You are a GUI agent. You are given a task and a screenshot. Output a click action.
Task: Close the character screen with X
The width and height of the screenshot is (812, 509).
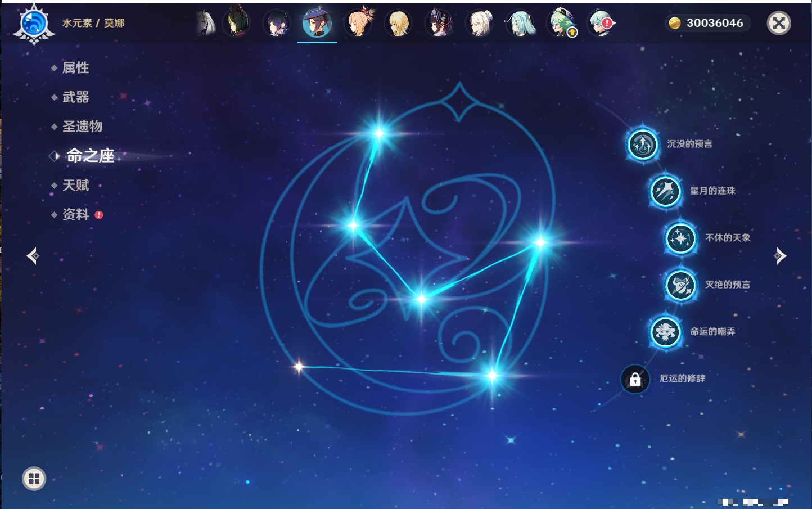tap(779, 23)
